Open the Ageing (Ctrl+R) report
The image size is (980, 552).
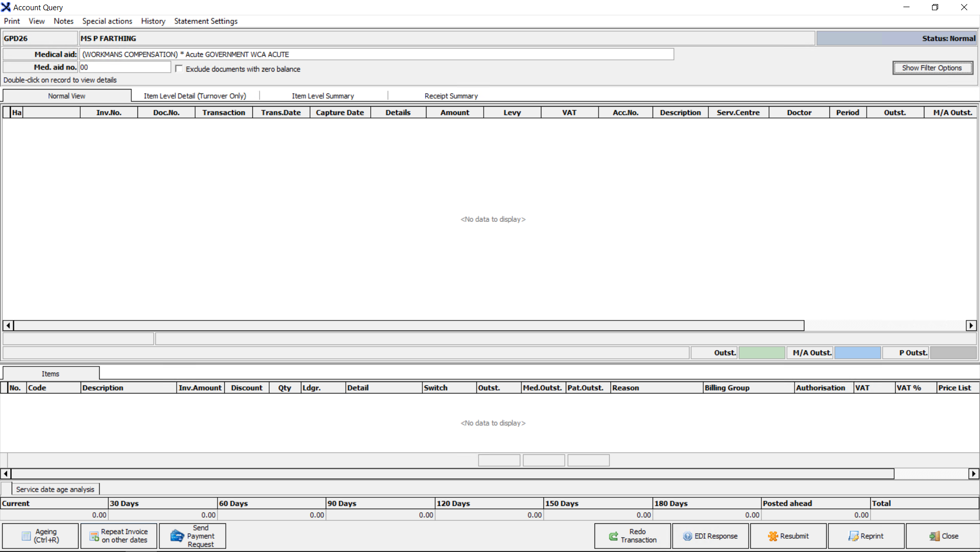coord(40,536)
